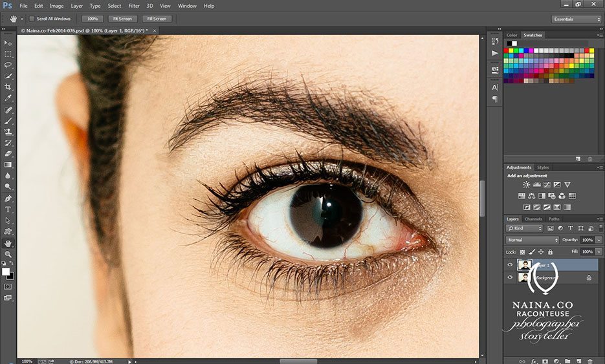This screenshot has height=364, width=605.
Task: Select the Move tool
Action: tap(8, 43)
